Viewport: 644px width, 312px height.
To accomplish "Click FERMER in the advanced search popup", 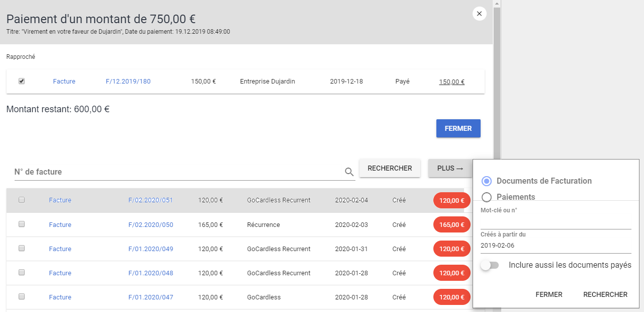I will (549, 294).
